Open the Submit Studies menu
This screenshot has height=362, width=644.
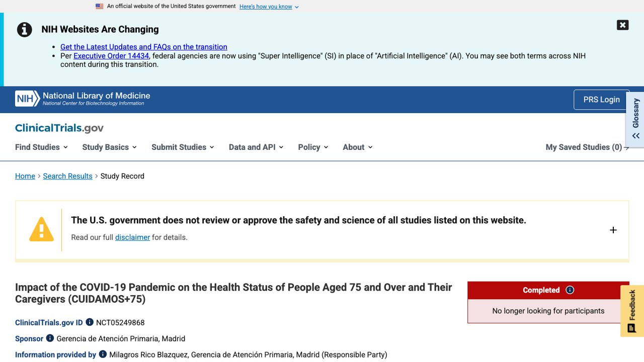click(183, 147)
